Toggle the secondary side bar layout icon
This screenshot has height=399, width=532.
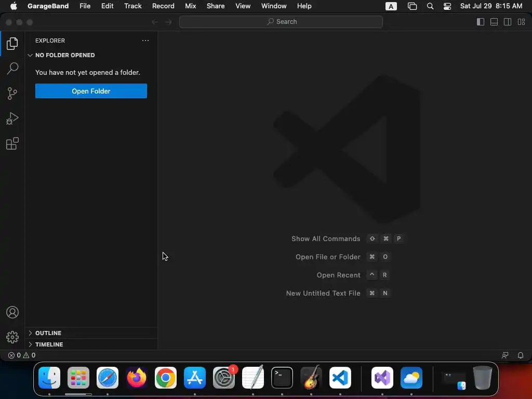click(508, 22)
